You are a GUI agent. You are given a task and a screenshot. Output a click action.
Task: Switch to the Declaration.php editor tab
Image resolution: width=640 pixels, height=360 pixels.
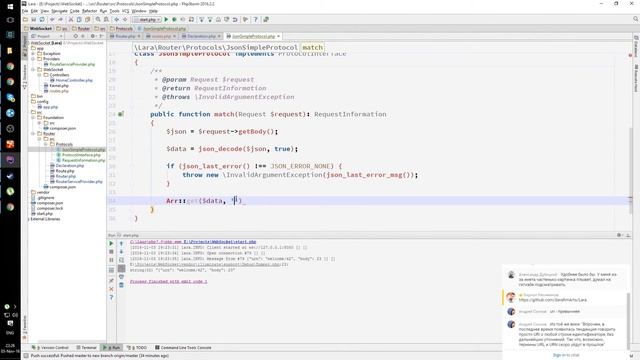(x=201, y=36)
